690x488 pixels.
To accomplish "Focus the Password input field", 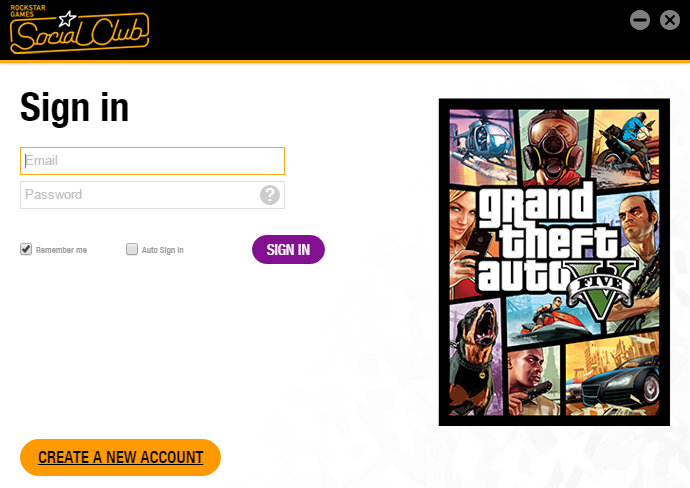I will 152,195.
